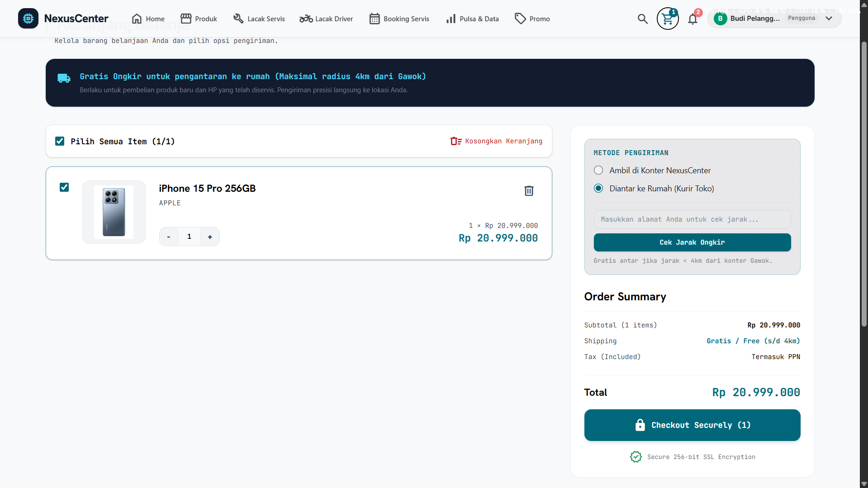Image resolution: width=868 pixels, height=488 pixels.
Task: Click Kosongkan Keranjang to empty cart
Action: point(496,141)
